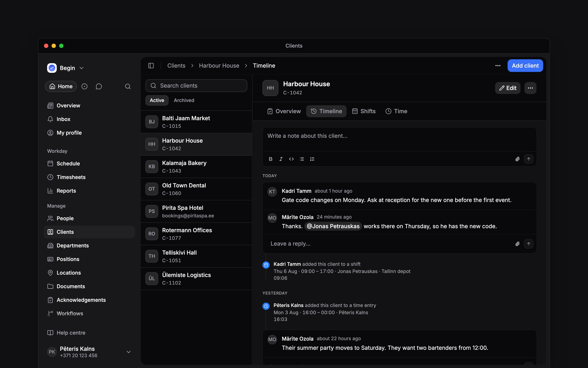Open the three-dot menu beside Add client
The image size is (588, 368).
pyautogui.click(x=498, y=66)
